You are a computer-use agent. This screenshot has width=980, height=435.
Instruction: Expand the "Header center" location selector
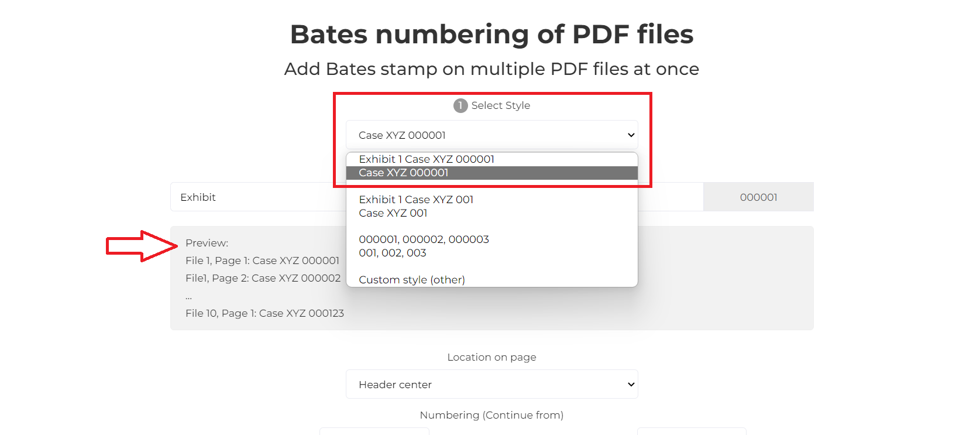(x=491, y=384)
